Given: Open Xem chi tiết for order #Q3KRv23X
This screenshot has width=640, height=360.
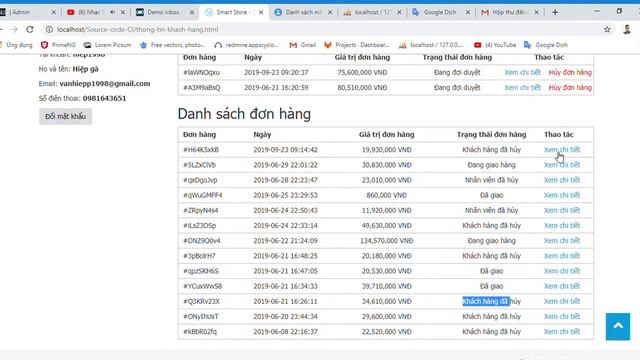Looking at the screenshot, I should pos(562,301).
